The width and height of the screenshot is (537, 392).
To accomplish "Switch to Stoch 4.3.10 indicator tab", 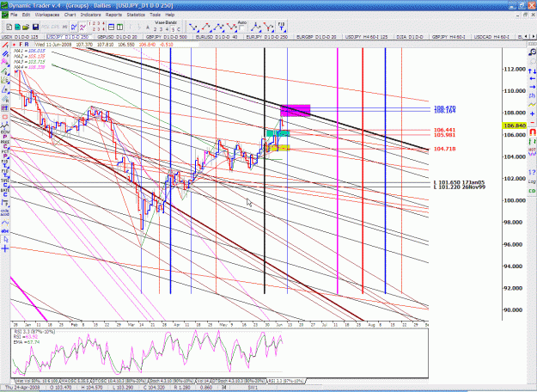I will click(x=171, y=381).
